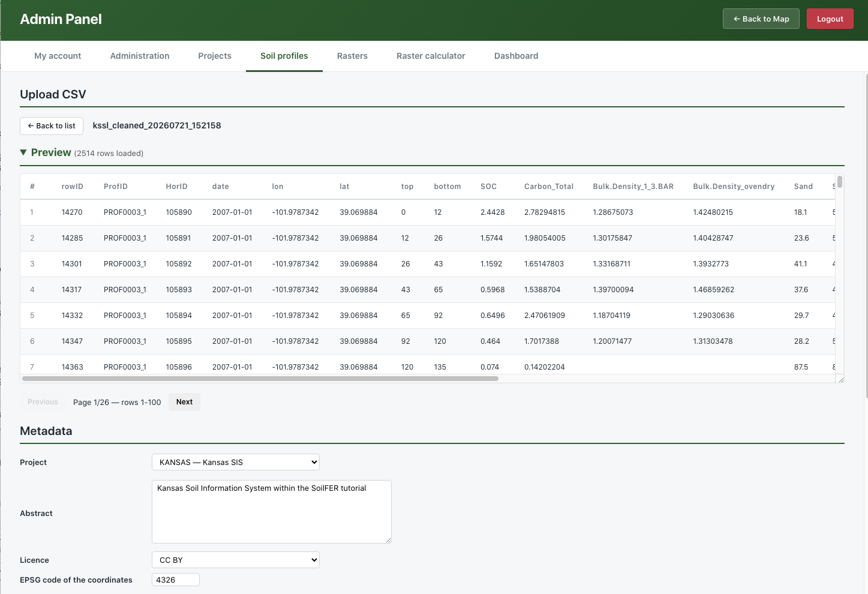Click file name kssl_cleaned_20260721_152158
The image size is (868, 594).
[x=157, y=125]
